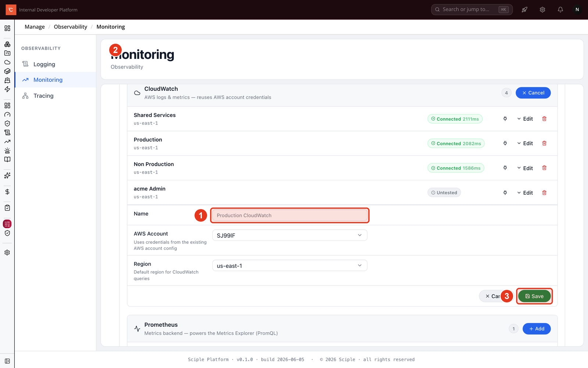The image size is (588, 368).
Task: Select the scroll log icon in left rail
Action: coord(7,132)
